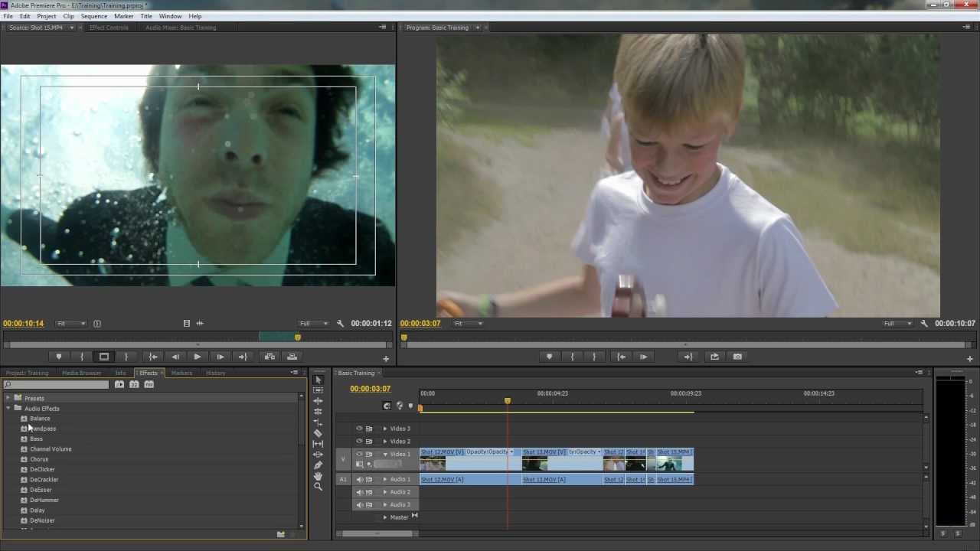Toggle Snap in the timeline
980x551 pixels.
(x=387, y=406)
